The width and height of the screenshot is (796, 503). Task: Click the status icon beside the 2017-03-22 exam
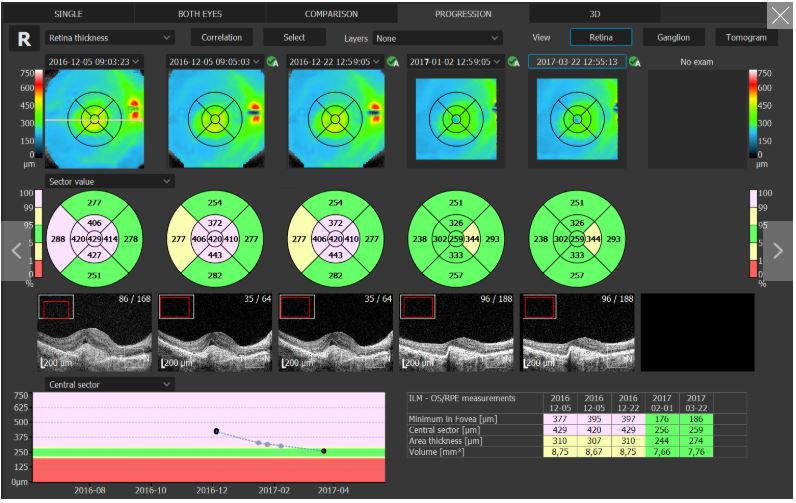635,62
